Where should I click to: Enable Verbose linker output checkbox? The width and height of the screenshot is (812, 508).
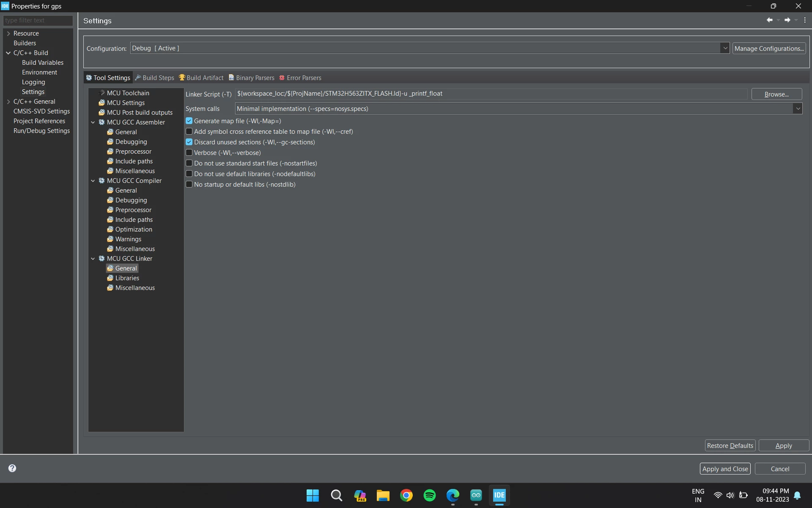coord(189,153)
